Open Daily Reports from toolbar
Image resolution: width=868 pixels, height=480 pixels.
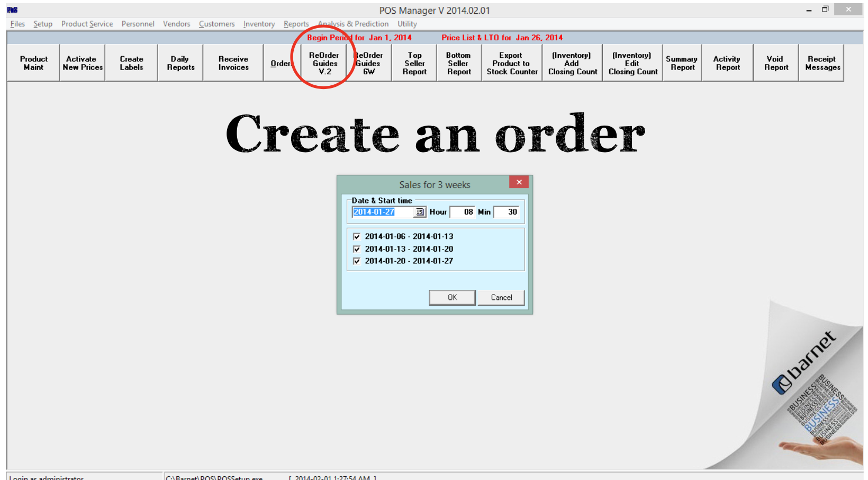coord(180,63)
